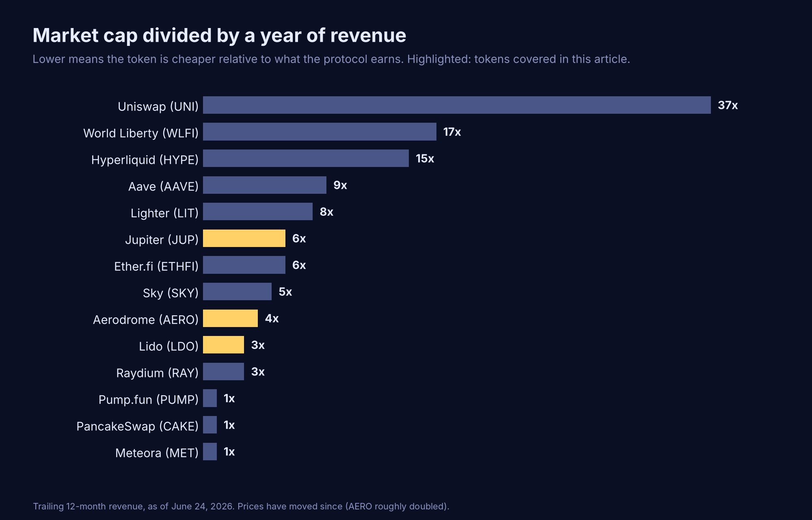Click the 'Hyperliquid (HYPE)' label

click(145, 160)
